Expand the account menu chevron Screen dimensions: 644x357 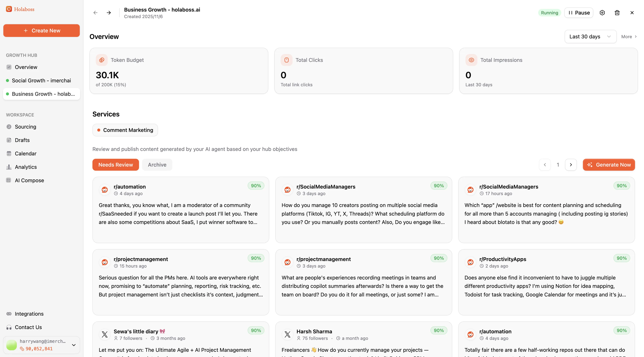coord(74,345)
